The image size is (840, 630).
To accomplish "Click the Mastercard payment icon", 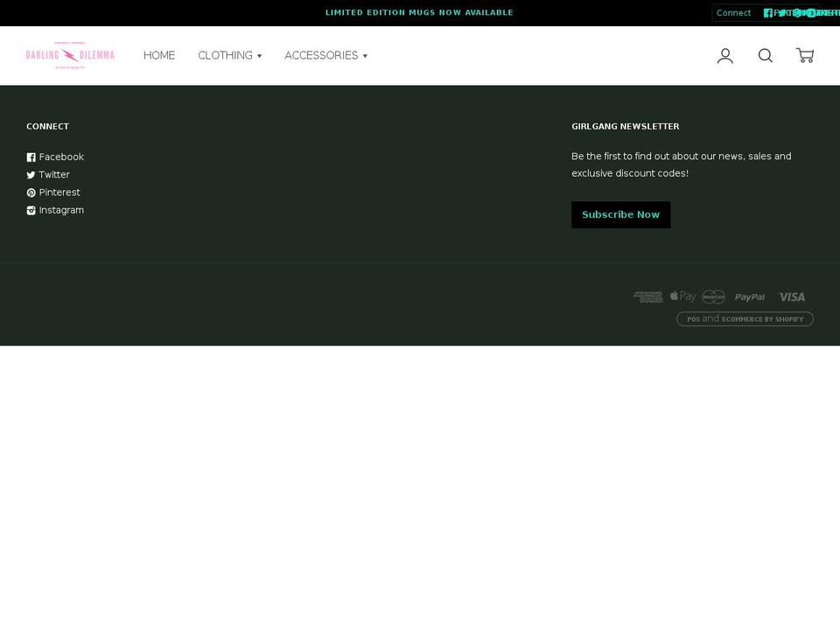I will [x=713, y=297].
